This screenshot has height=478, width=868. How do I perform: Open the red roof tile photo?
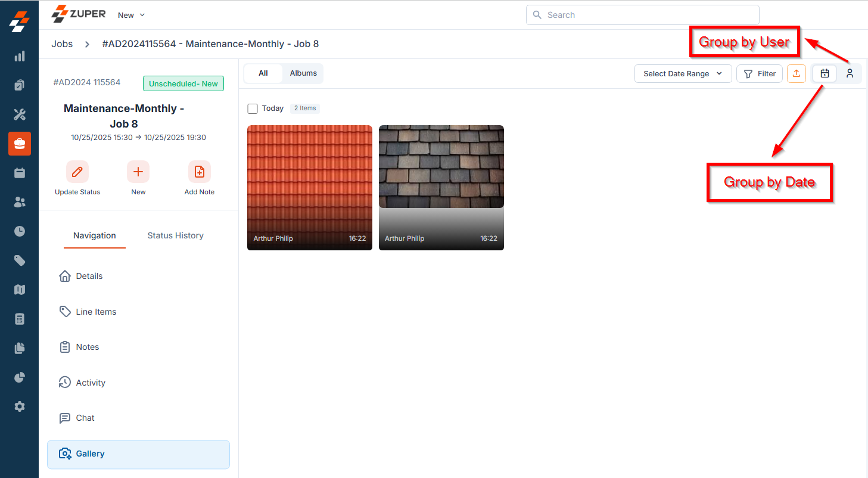310,188
